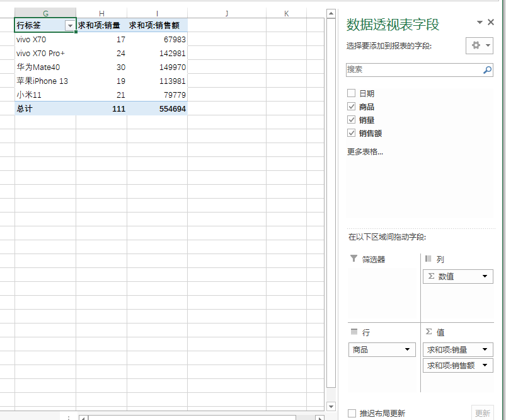The width and height of the screenshot is (506, 420).
Task: Select quantity cell 21 for 小米11
Action: pyautogui.click(x=101, y=95)
